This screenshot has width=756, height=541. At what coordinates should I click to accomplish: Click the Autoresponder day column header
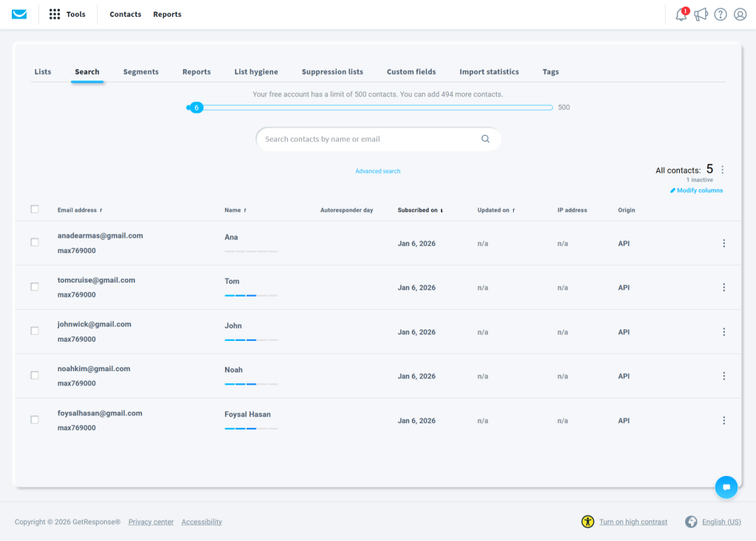click(346, 210)
